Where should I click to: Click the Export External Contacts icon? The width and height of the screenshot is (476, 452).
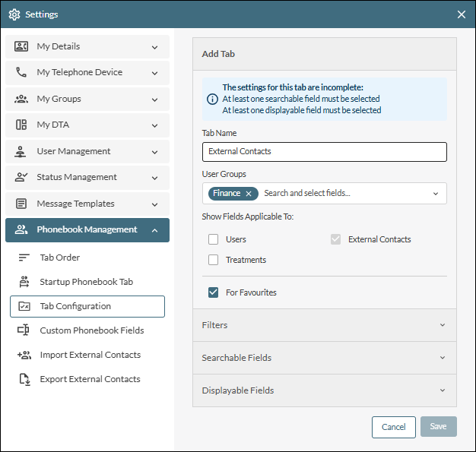tap(24, 379)
